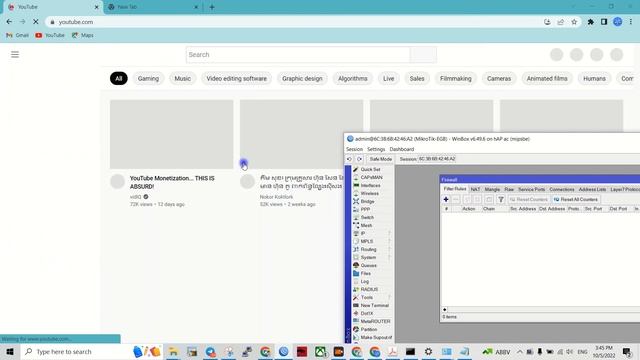Select Filter Rules tab in Firewall
Image resolution: width=640 pixels, height=360 pixels.
click(x=455, y=189)
